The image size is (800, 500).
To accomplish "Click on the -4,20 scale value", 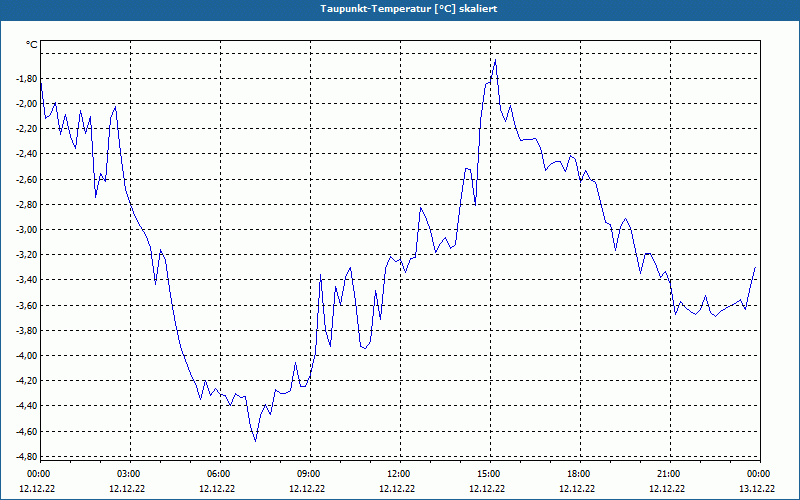I will 27,381.
